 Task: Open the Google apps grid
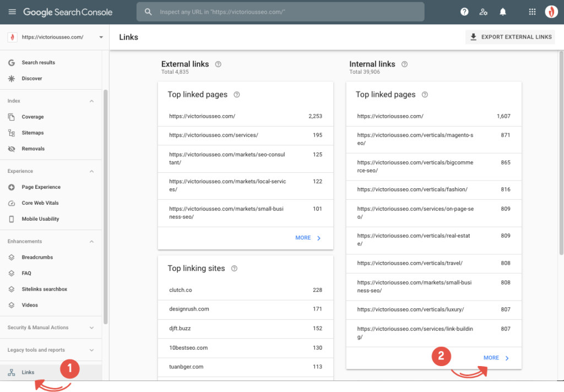pos(532,12)
